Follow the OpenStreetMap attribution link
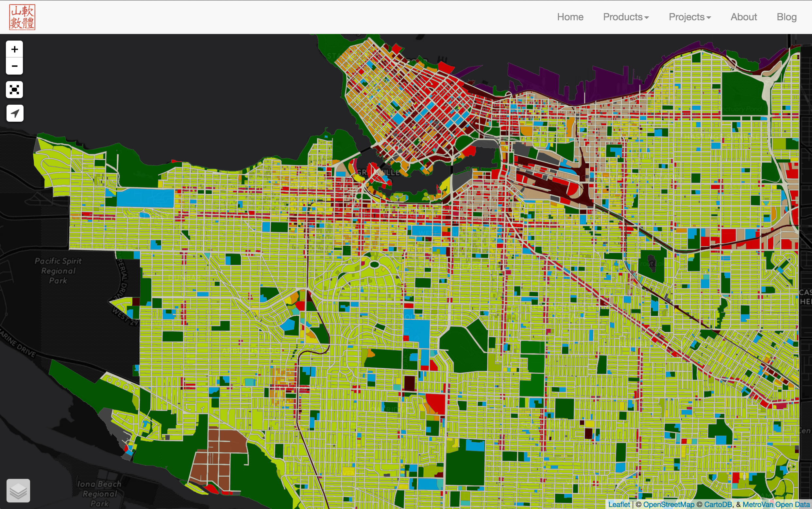812x509 pixels. (668, 504)
